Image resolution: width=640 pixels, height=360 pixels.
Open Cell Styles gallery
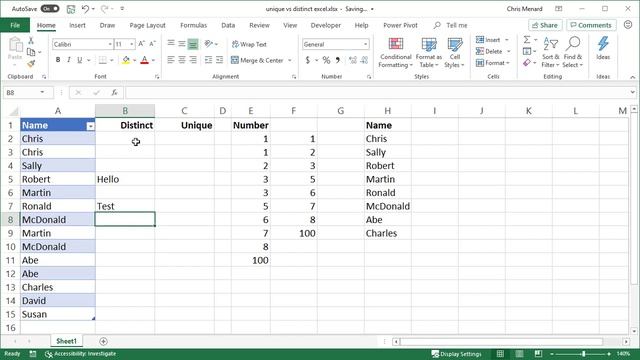point(454,53)
